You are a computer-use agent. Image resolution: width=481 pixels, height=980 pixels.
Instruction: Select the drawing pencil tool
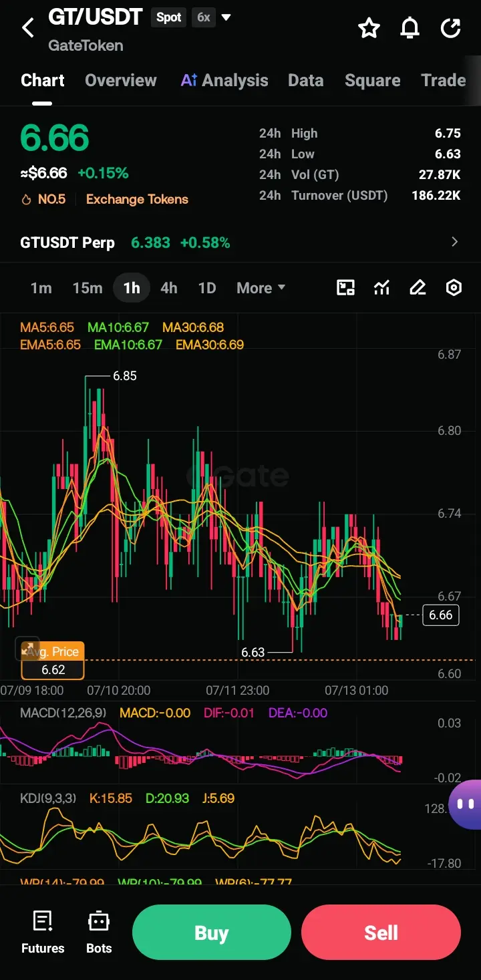[418, 288]
